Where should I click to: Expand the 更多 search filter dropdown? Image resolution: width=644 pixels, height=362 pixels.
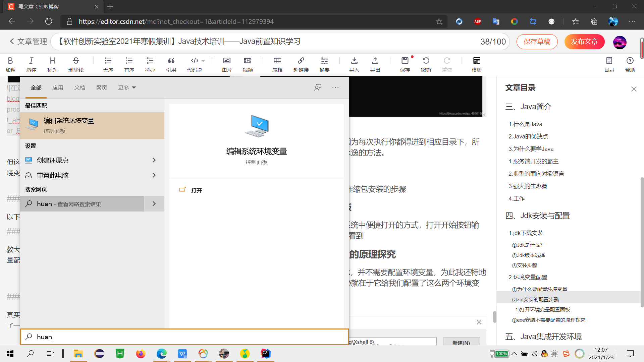127,87
